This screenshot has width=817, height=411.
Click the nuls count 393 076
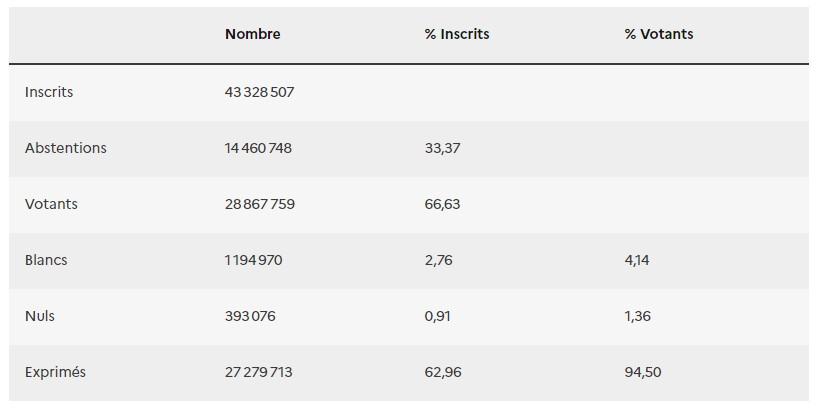[x=250, y=316]
